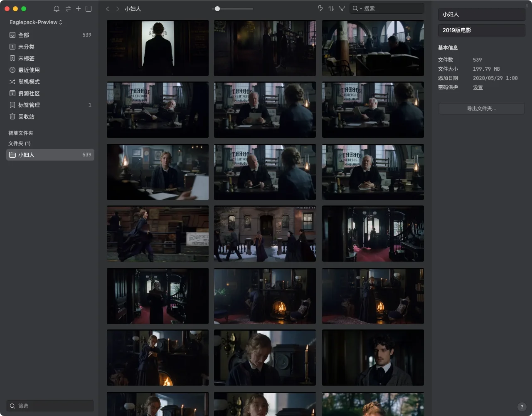Click the 设置 password protection link
The image size is (532, 416).
pyautogui.click(x=478, y=87)
